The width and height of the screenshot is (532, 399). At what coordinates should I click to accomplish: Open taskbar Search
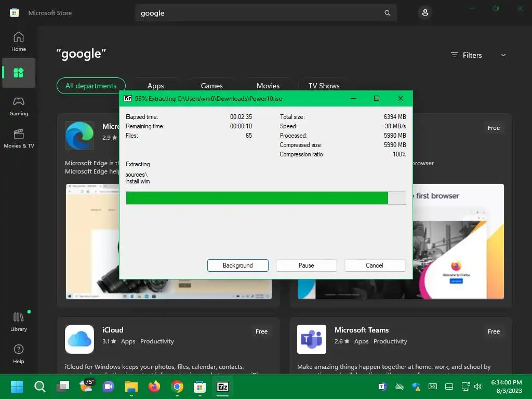[x=39, y=387]
